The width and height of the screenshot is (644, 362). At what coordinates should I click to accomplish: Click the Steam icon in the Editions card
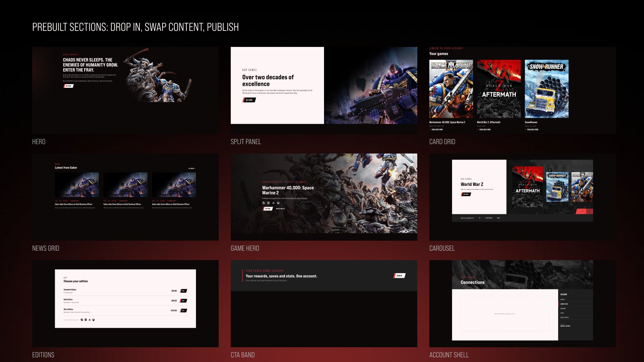point(82,320)
